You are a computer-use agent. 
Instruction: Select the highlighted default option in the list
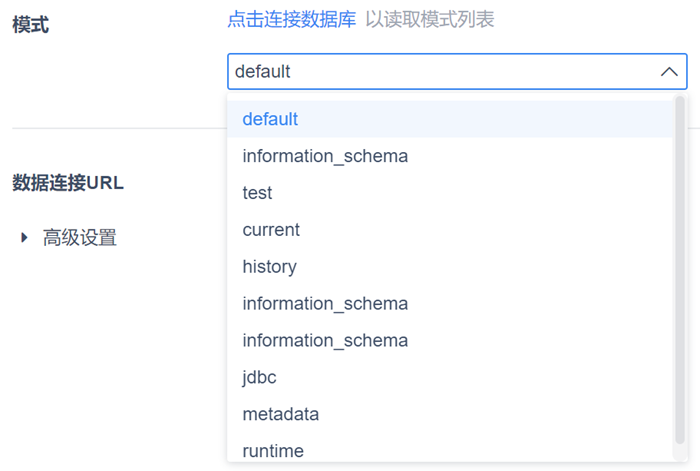pyautogui.click(x=270, y=119)
